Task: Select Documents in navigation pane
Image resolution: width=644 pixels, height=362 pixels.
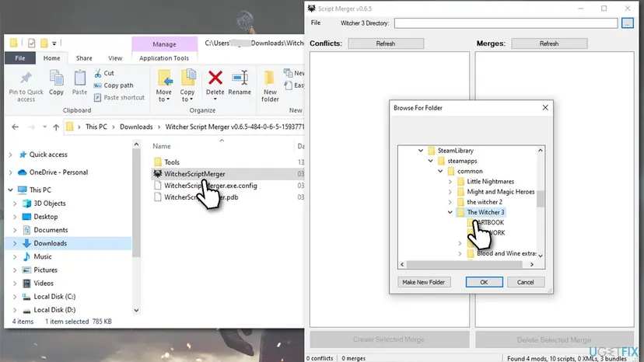Action: click(51, 230)
